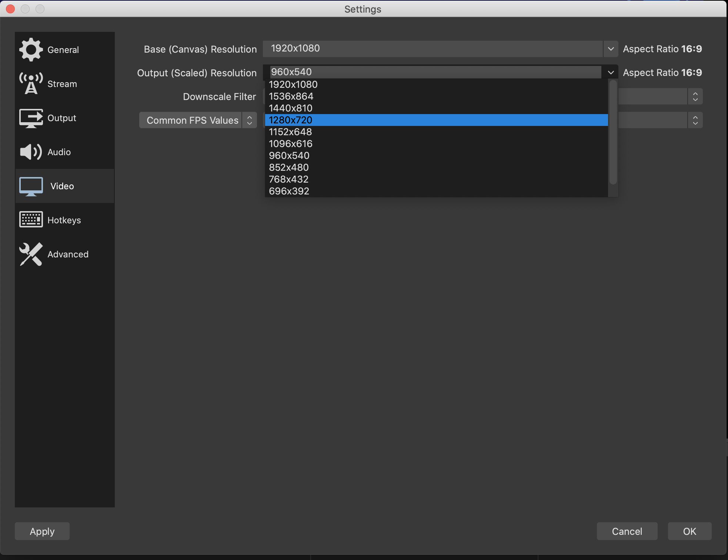Collapse the Output Scaled Resolution dropdown arrow
This screenshot has height=560, width=728.
tap(611, 73)
